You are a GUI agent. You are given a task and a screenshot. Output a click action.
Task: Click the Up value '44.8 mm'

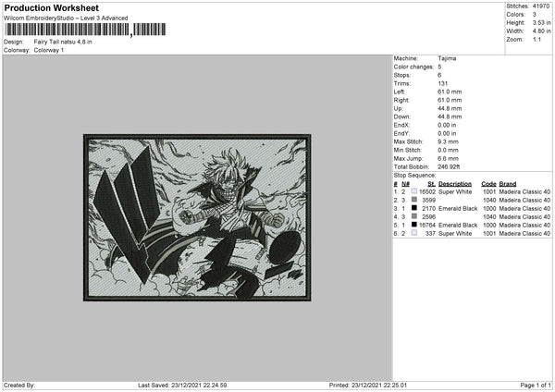click(x=450, y=108)
